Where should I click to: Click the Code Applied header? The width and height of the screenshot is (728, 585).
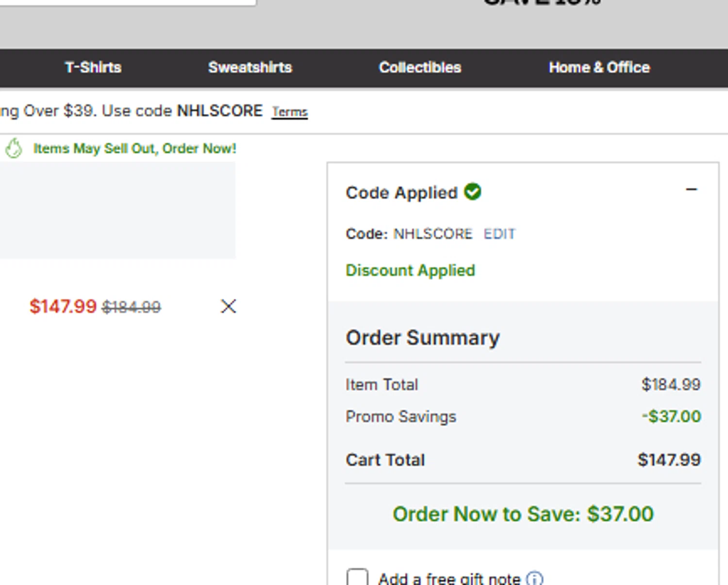click(401, 193)
